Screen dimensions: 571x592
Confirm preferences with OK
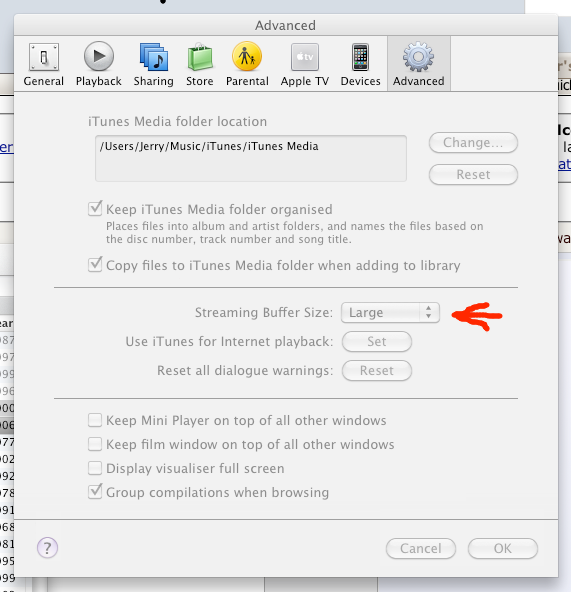click(x=503, y=548)
